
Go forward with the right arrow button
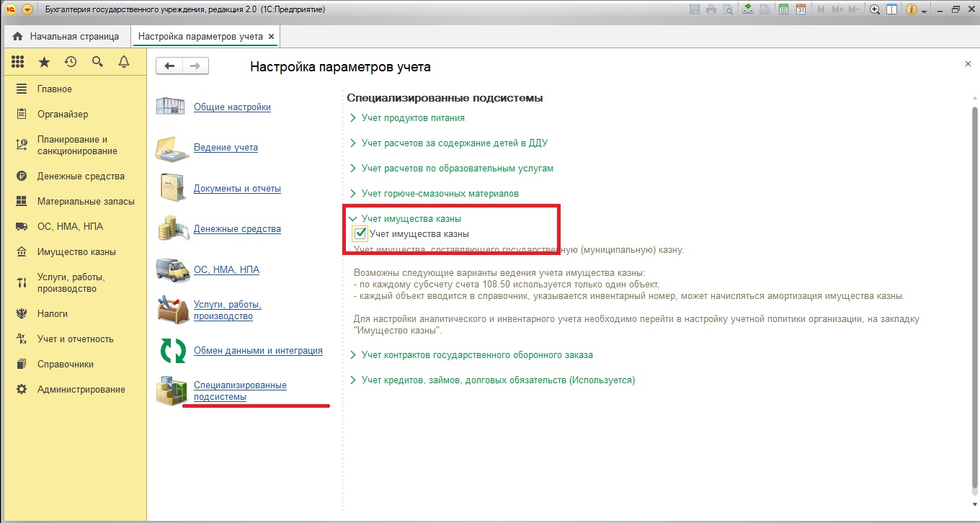[195, 66]
